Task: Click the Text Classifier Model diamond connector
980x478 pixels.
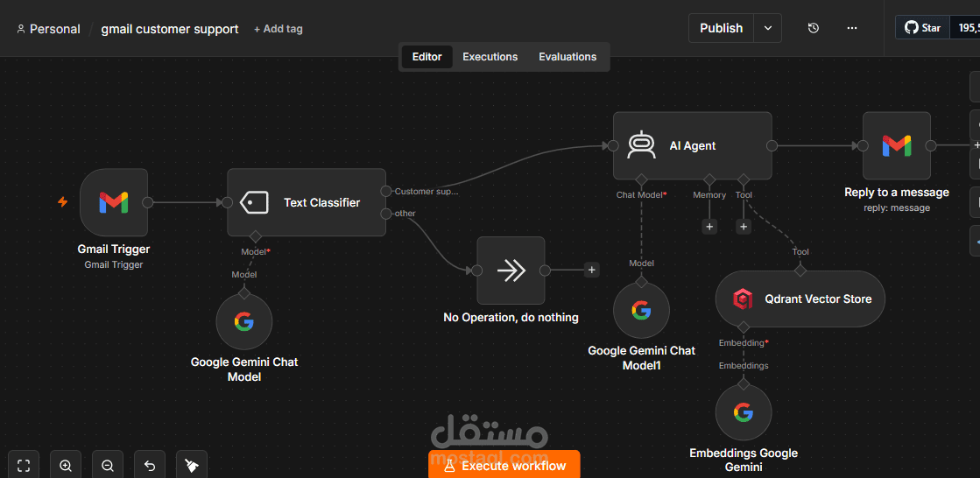Action: [255, 236]
